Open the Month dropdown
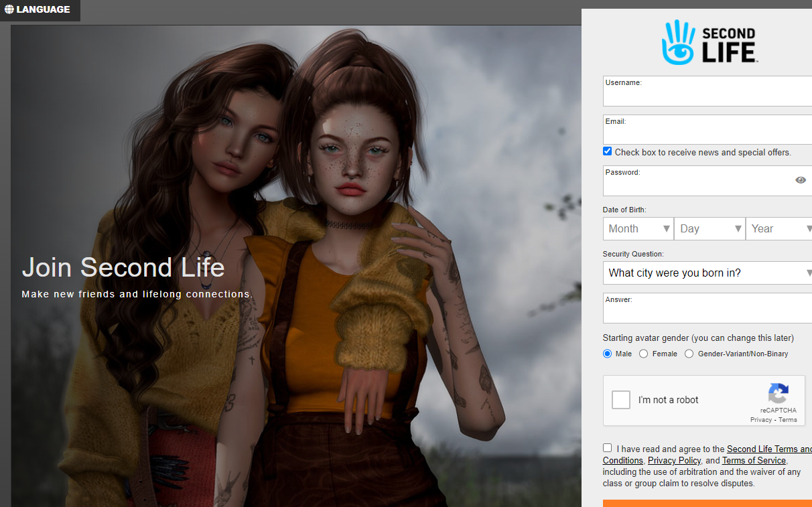This screenshot has height=507, width=812. [x=638, y=228]
